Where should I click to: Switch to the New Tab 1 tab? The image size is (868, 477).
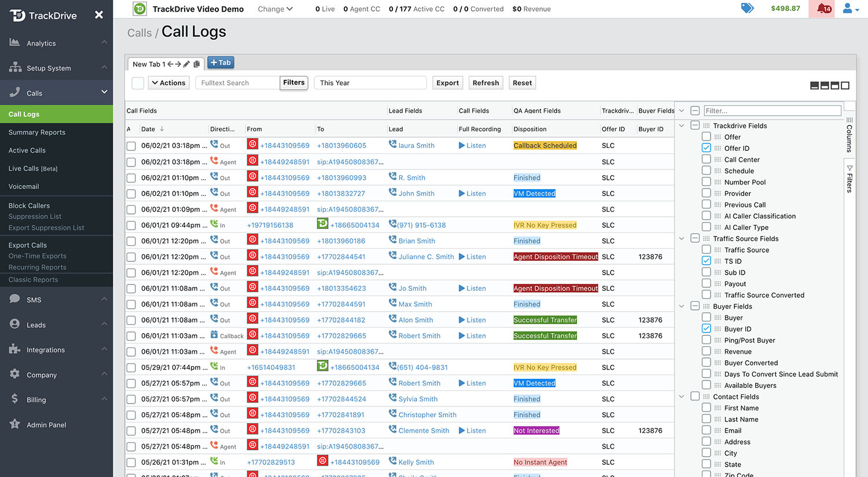149,64
